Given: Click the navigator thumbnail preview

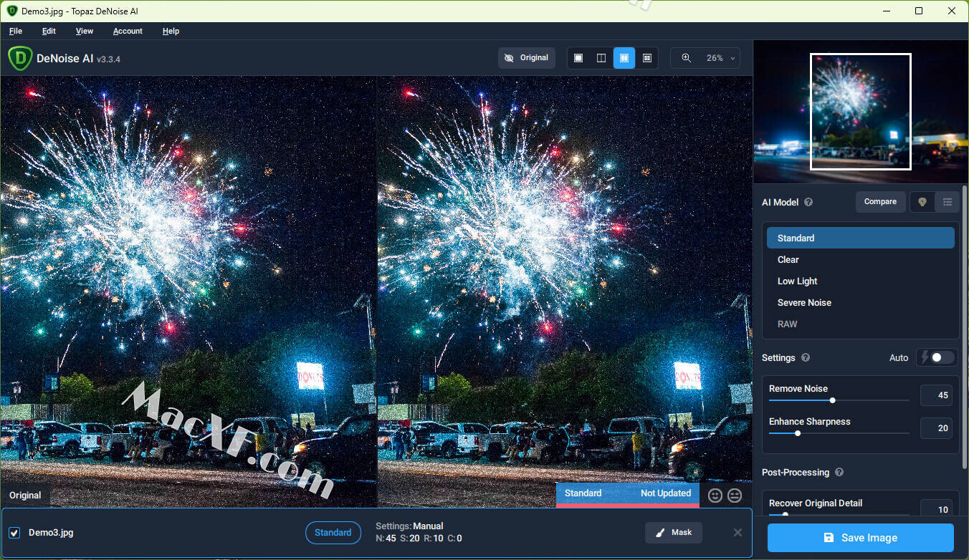Looking at the screenshot, I should [x=860, y=112].
